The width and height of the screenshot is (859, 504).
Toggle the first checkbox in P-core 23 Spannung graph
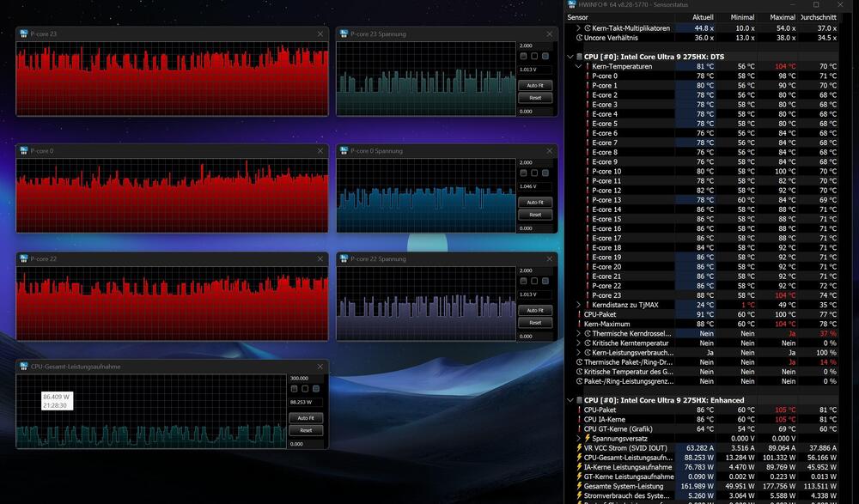pyautogui.click(x=523, y=57)
